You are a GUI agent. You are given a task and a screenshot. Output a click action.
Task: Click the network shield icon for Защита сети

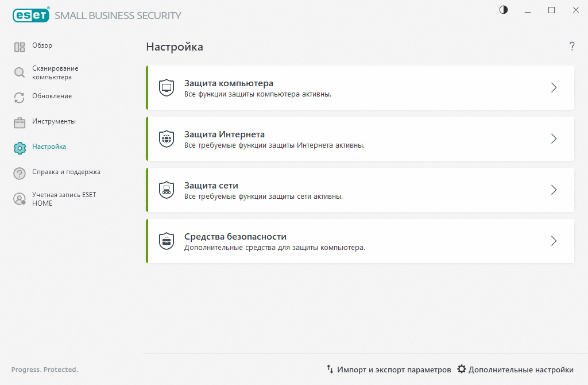coord(166,190)
